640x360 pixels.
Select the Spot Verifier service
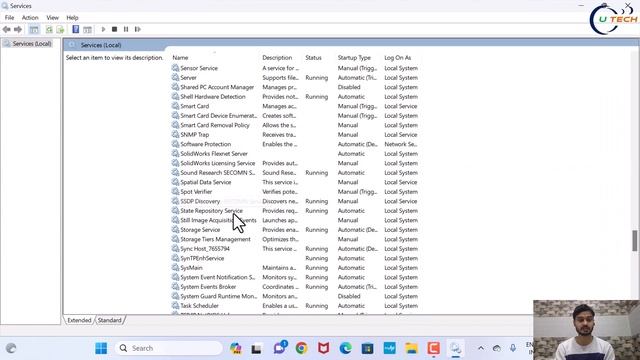click(x=295, y=192)
